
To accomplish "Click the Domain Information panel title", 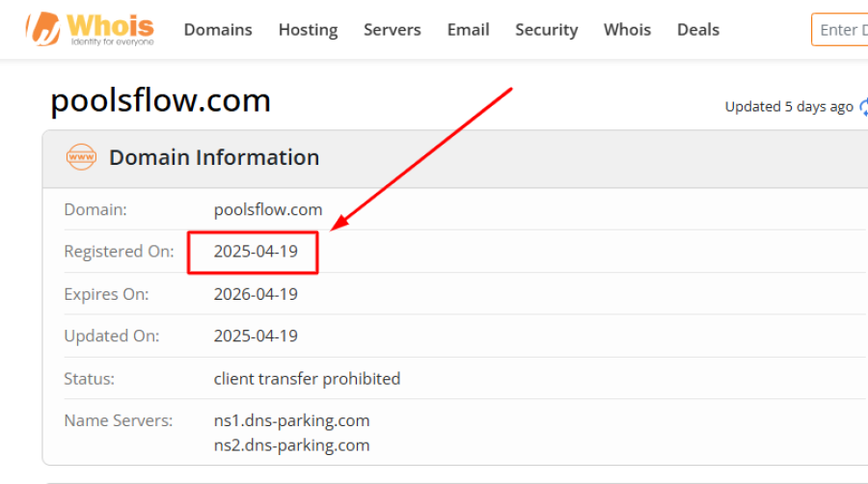I will [214, 157].
